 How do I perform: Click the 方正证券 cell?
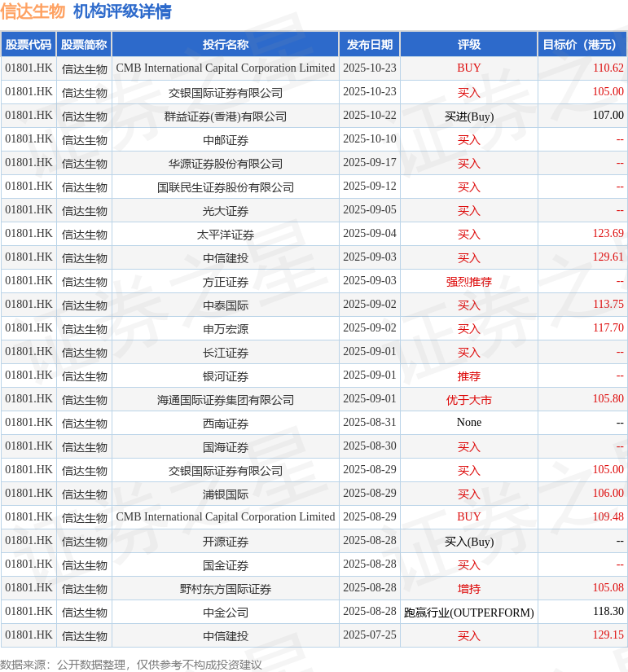[x=226, y=282]
